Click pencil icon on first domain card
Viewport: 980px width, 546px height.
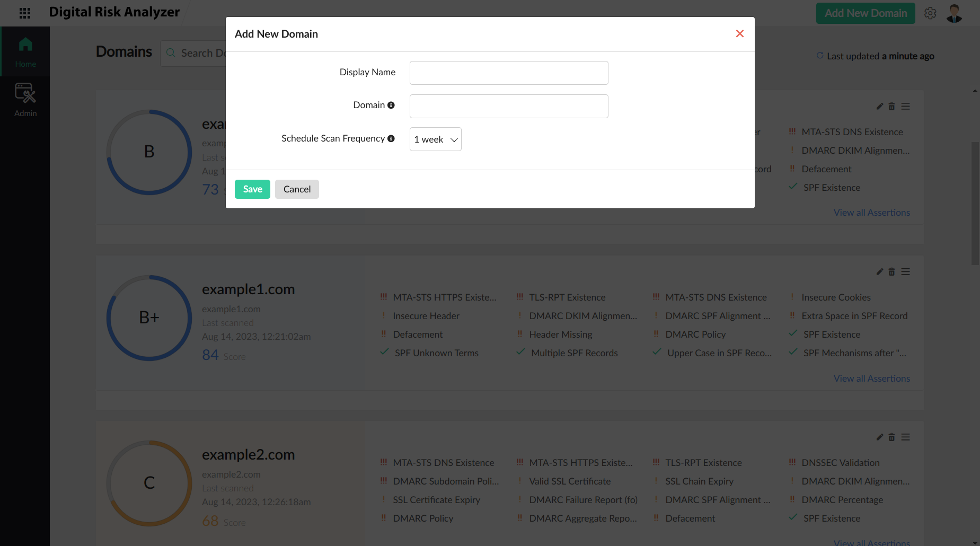click(x=880, y=107)
